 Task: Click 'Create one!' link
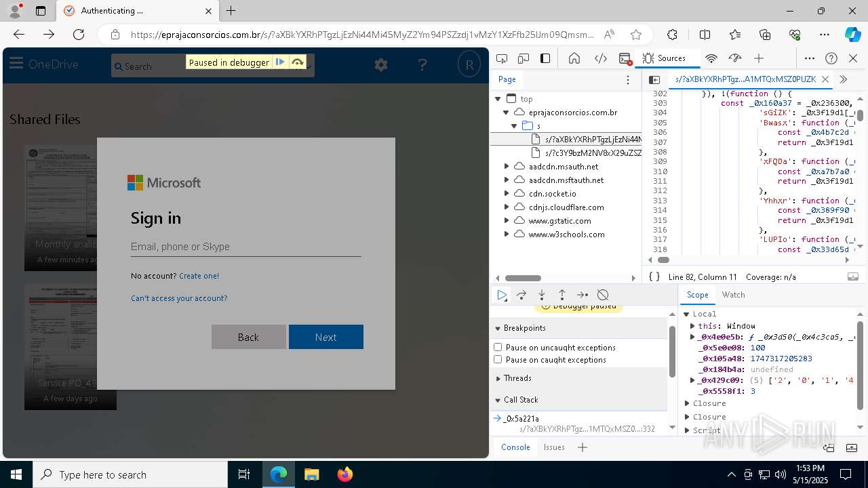click(x=199, y=276)
